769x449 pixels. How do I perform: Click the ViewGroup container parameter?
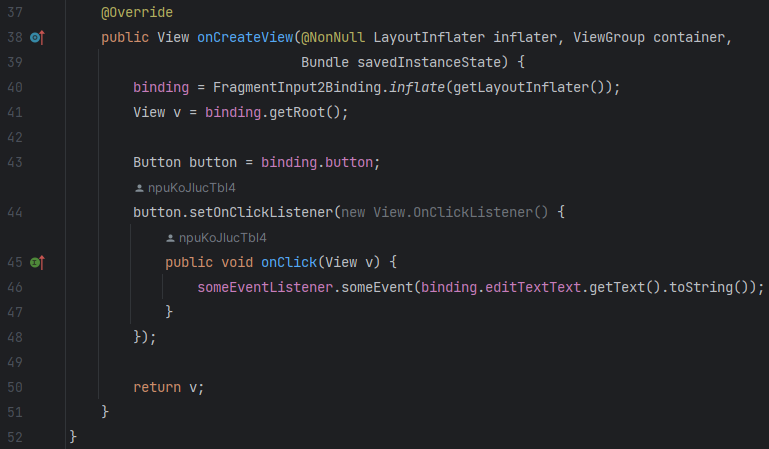click(x=649, y=37)
